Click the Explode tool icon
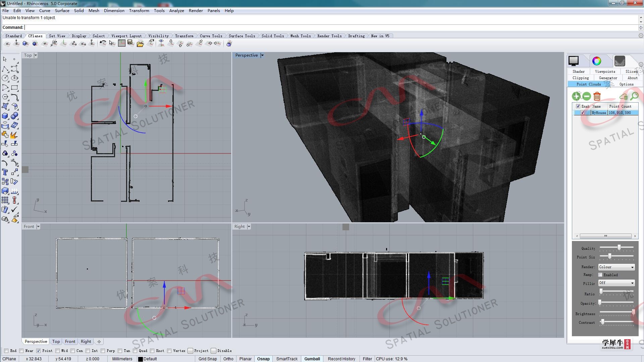The image size is (644, 362). click(x=14, y=135)
